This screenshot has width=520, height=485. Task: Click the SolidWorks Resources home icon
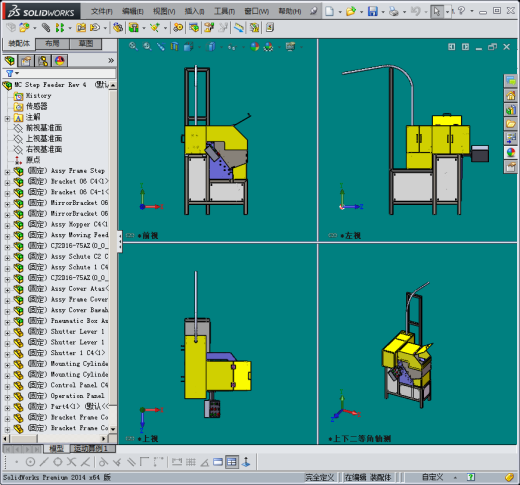point(510,95)
